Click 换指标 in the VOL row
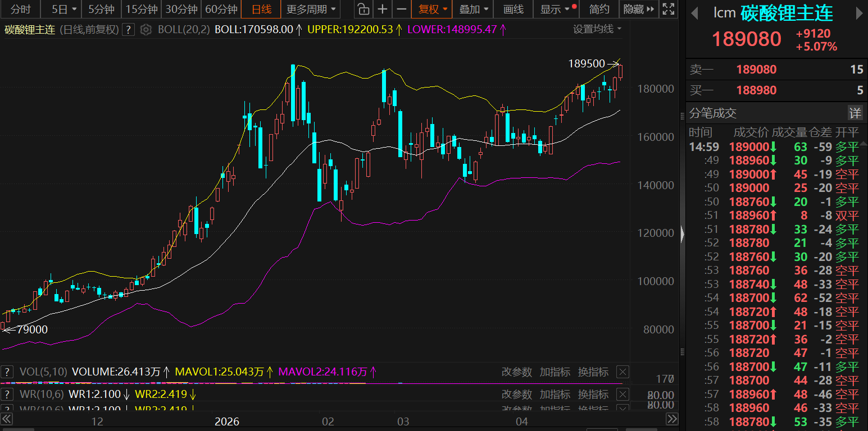This screenshot has width=868, height=431. [x=593, y=372]
